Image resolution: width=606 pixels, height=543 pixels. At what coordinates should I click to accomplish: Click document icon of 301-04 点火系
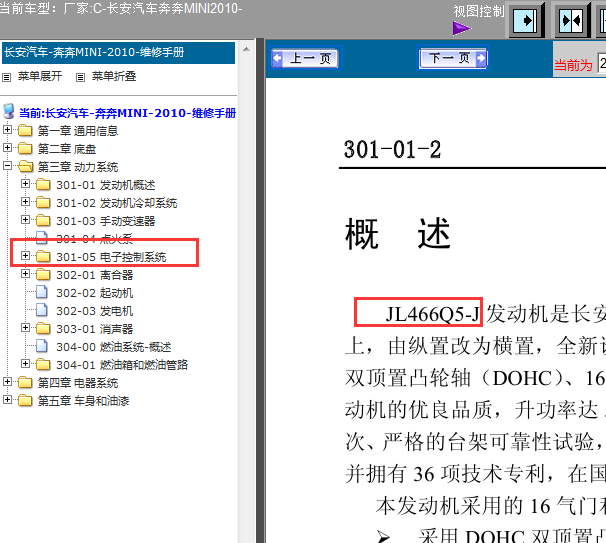[x=42, y=238]
